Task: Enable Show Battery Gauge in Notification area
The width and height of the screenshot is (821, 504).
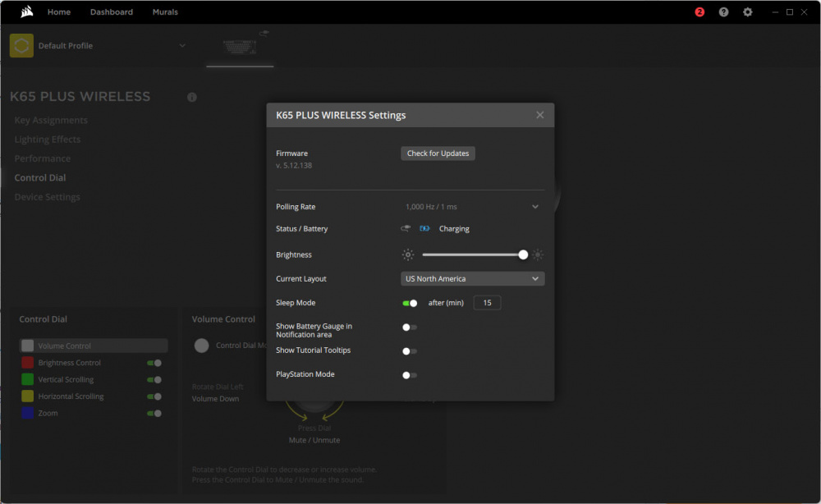Action: point(410,327)
